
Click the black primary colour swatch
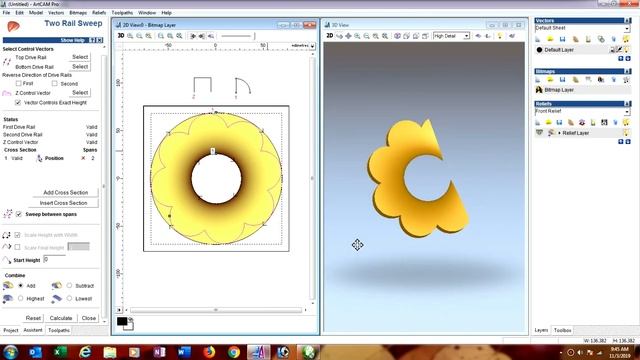coord(122,321)
